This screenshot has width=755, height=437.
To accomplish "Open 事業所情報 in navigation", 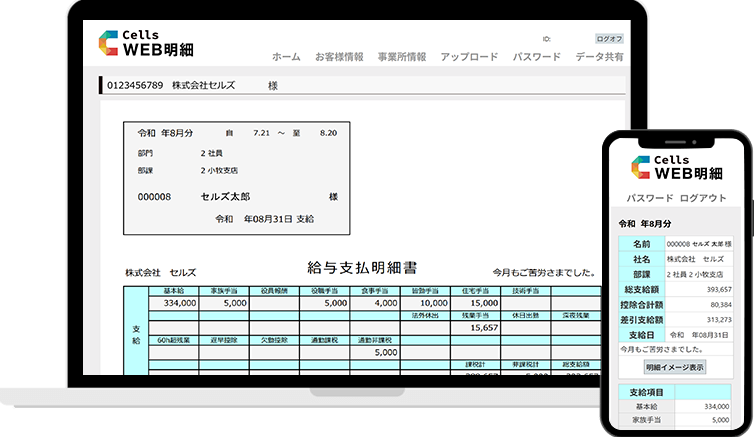I will [x=402, y=57].
